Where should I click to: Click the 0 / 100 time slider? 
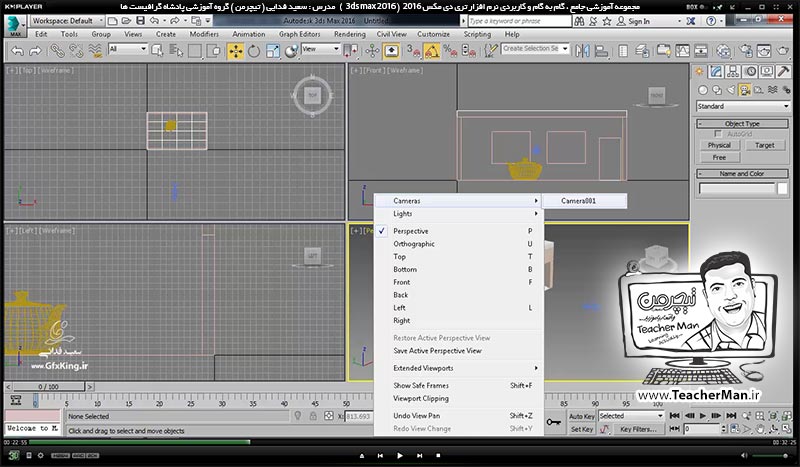(x=48, y=387)
